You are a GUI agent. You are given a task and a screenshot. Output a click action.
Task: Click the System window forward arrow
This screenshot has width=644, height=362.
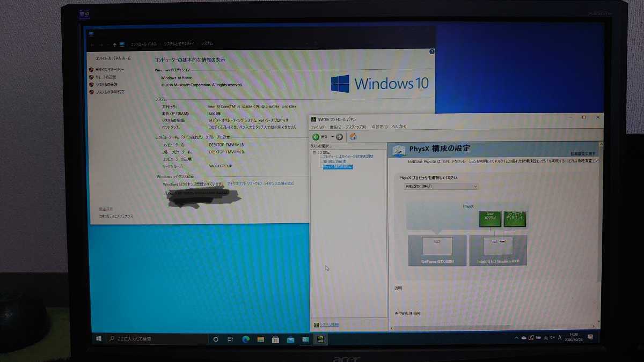coord(101,44)
